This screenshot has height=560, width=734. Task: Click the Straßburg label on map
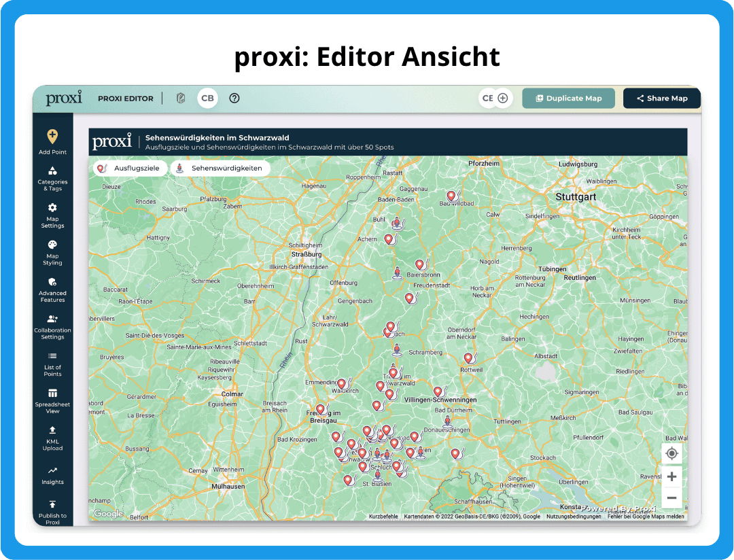(x=307, y=254)
